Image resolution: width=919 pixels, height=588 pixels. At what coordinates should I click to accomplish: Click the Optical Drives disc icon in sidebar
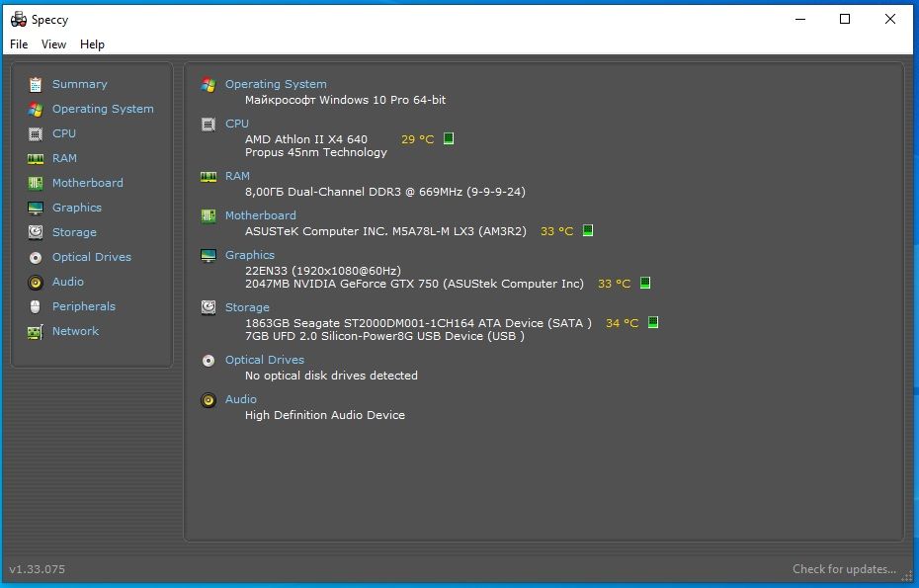36,257
